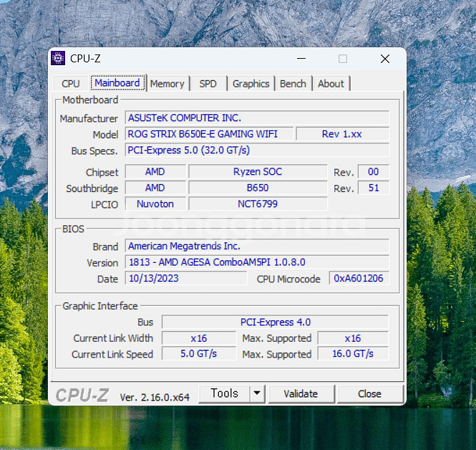Go to the Bench tab
Viewport: 476px width, 450px height.
pyautogui.click(x=293, y=84)
